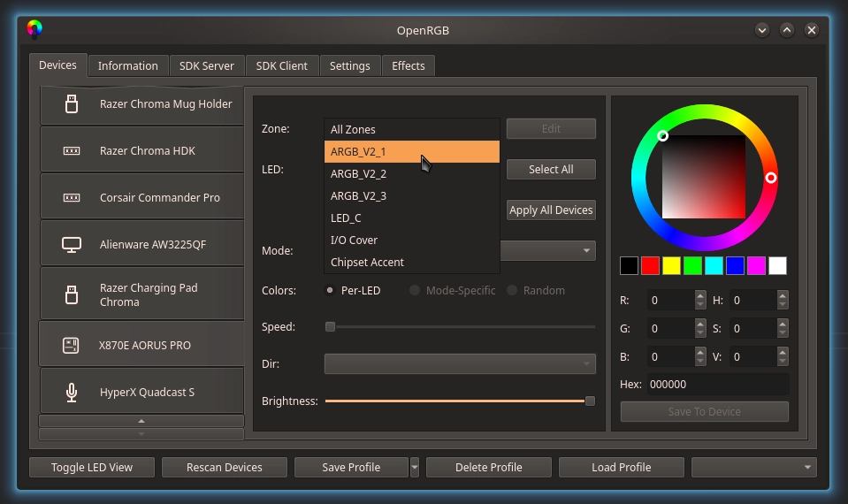Click the Hex color input field
848x504 pixels.
pyautogui.click(x=718, y=385)
